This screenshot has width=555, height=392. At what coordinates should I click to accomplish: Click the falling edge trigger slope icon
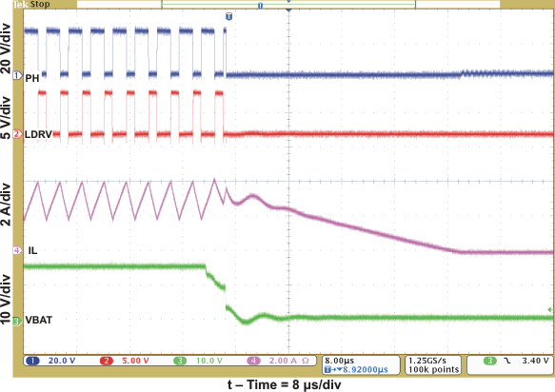click(x=508, y=361)
